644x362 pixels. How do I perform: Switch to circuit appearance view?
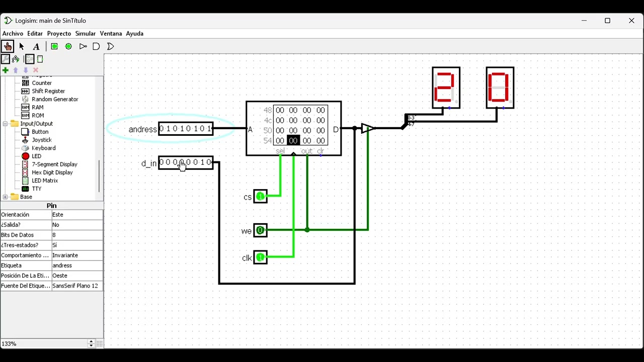pyautogui.click(x=40, y=59)
